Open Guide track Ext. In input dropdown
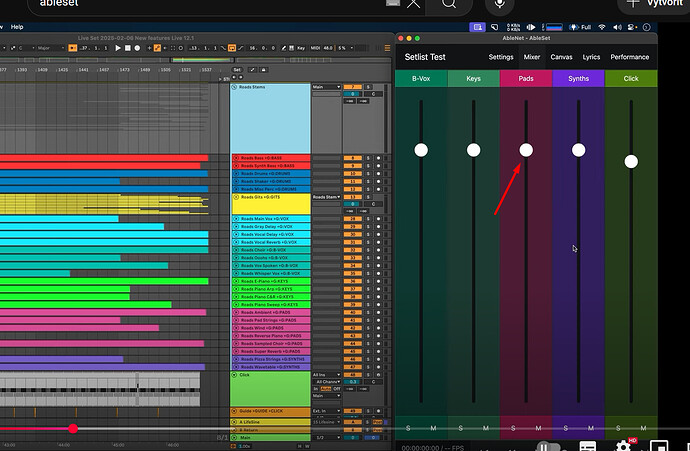The image size is (690, 451). pyautogui.click(x=327, y=411)
